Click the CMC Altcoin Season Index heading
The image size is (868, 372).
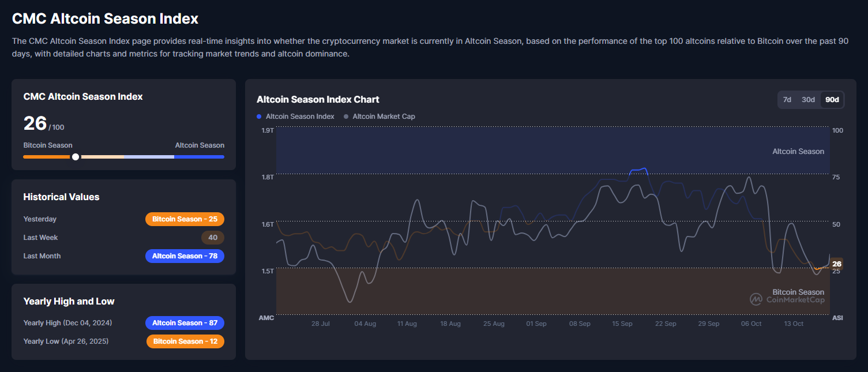pos(105,18)
